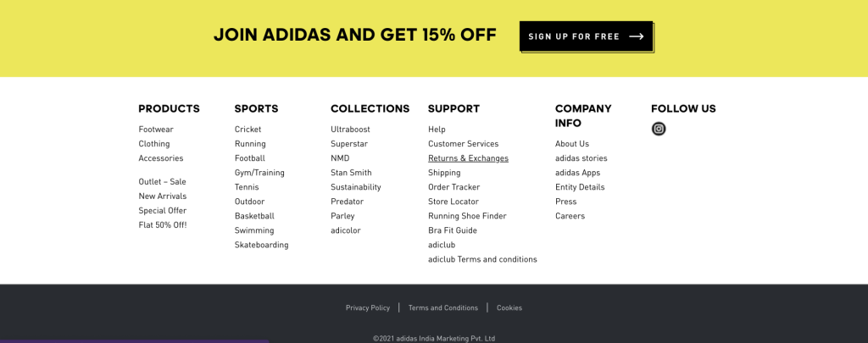Screen dimensions: 868x343
Task: Visit the Store Locator page
Action: [453, 202]
